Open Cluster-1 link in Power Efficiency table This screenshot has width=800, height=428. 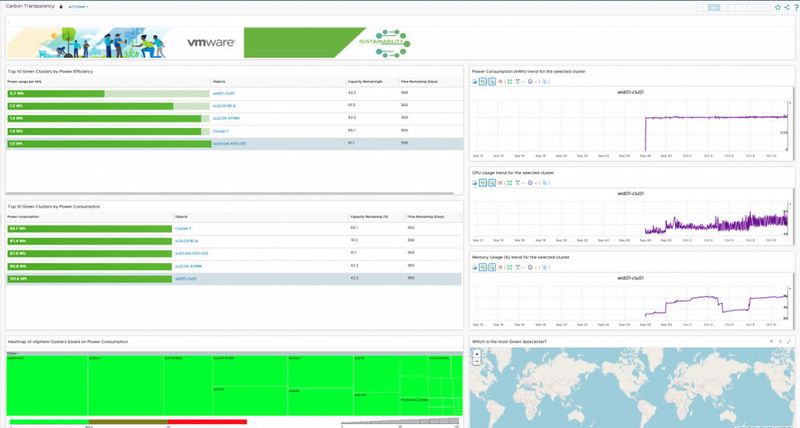tap(221, 131)
